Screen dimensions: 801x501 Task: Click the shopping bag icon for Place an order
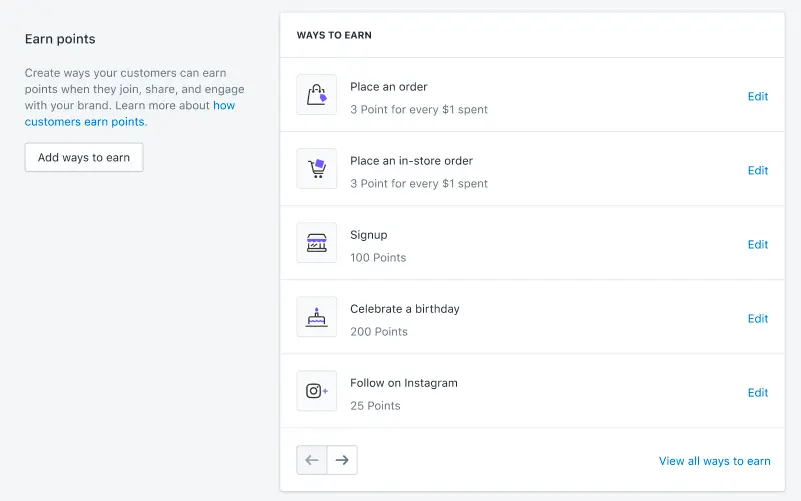[x=317, y=95]
